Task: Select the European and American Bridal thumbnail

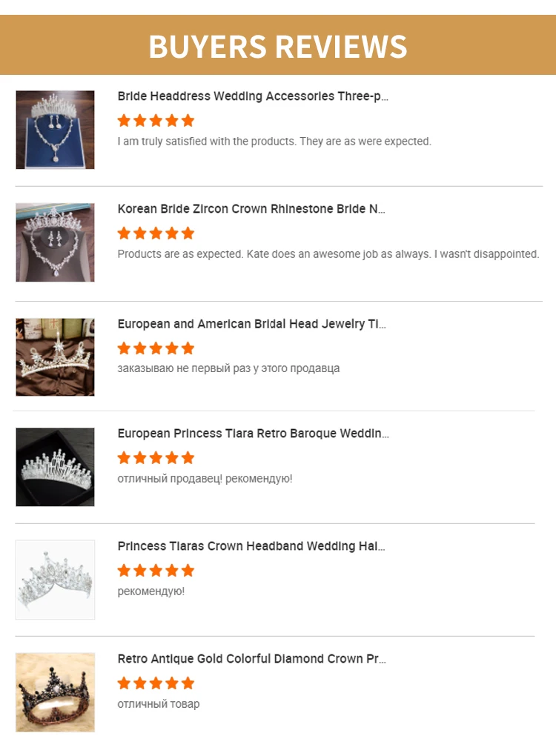Action: (55, 357)
